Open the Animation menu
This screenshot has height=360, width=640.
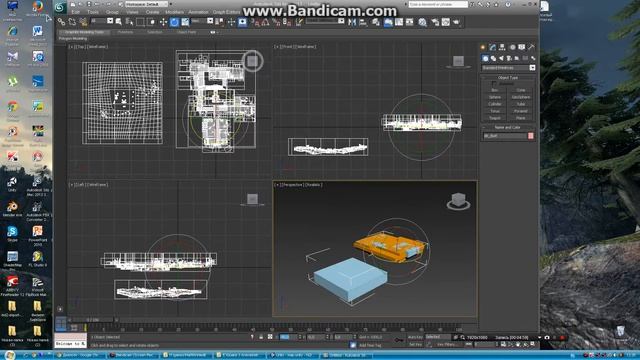coord(198,12)
